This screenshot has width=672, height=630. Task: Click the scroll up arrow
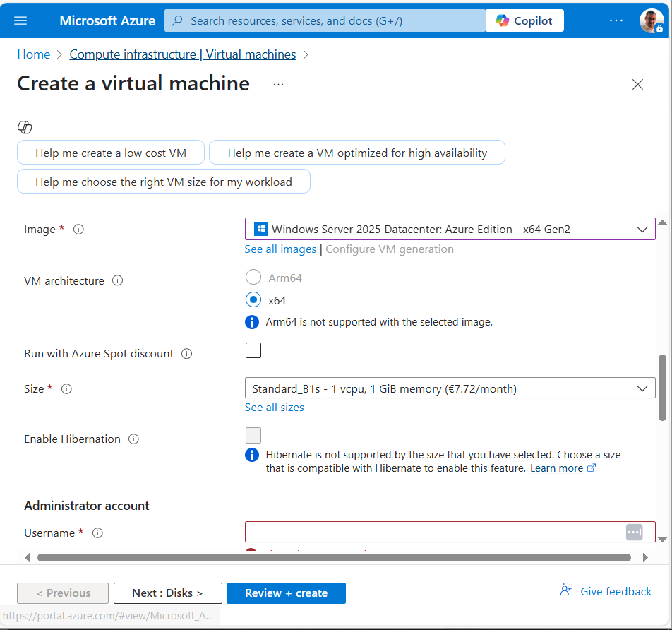point(662,222)
